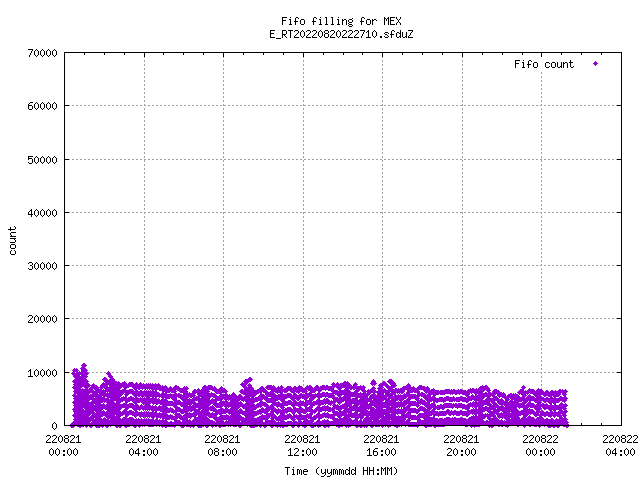Click the 'Fifo count' legend label
640x480 pixels.
(544, 64)
